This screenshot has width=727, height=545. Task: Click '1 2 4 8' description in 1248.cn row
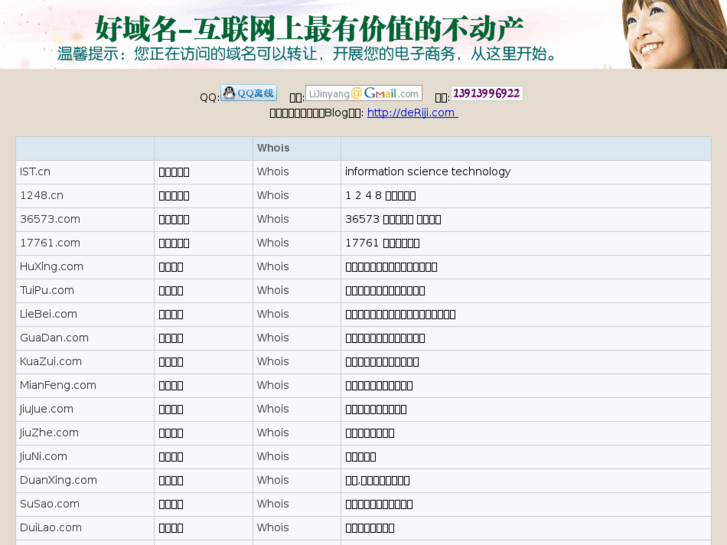click(x=380, y=195)
